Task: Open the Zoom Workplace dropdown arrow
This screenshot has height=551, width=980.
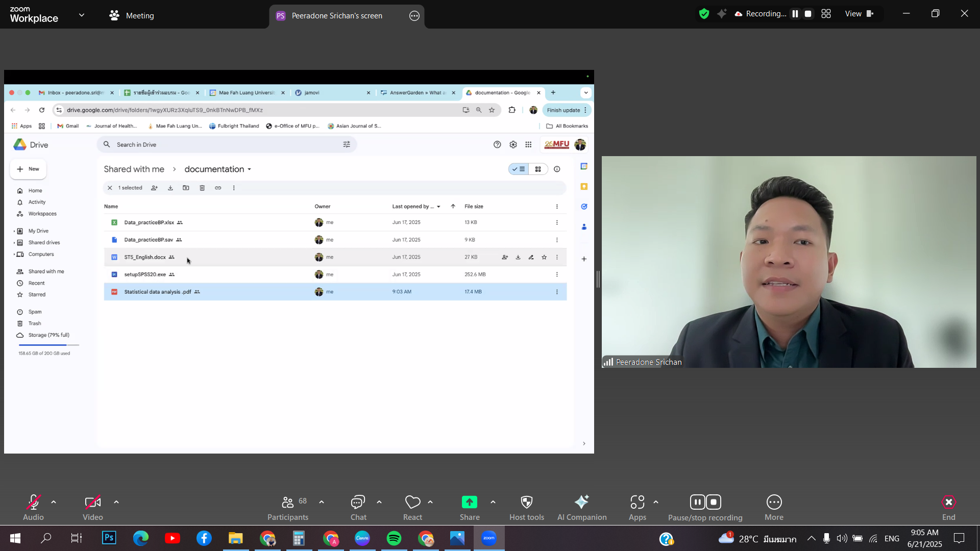Action: click(x=82, y=15)
